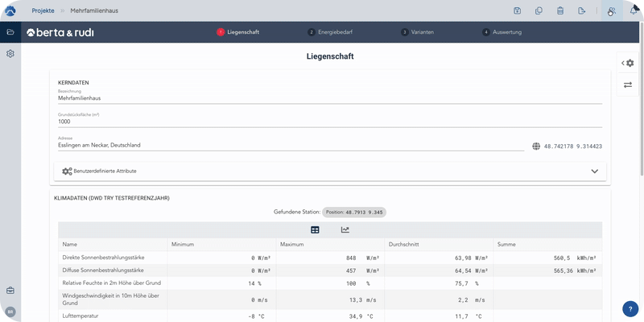Expand the right settings side panel
The height and width of the screenshot is (322, 644).
627,63
